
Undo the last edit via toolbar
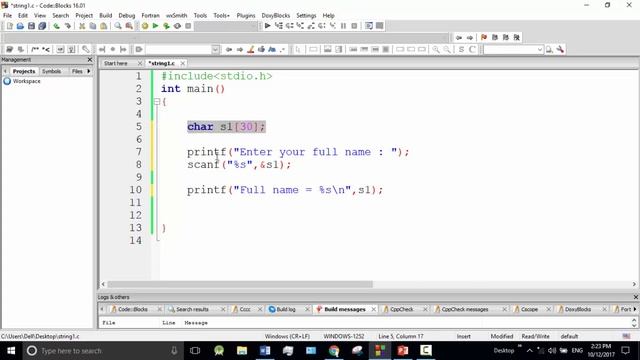coord(56,26)
